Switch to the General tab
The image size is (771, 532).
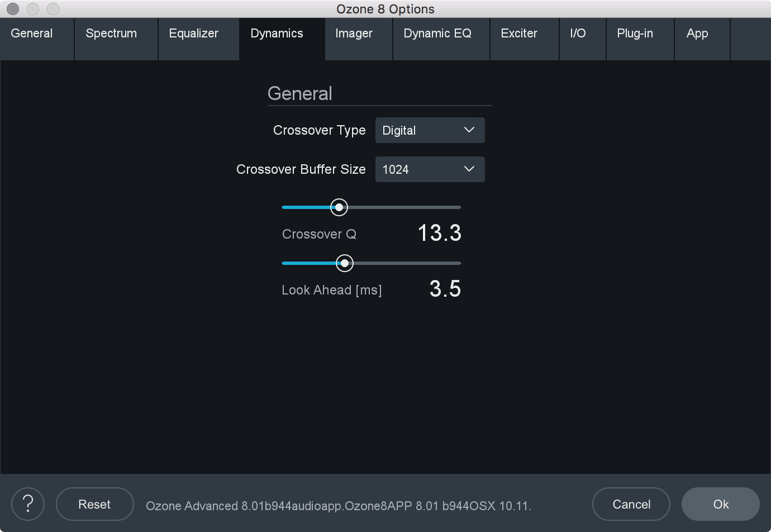click(x=37, y=39)
